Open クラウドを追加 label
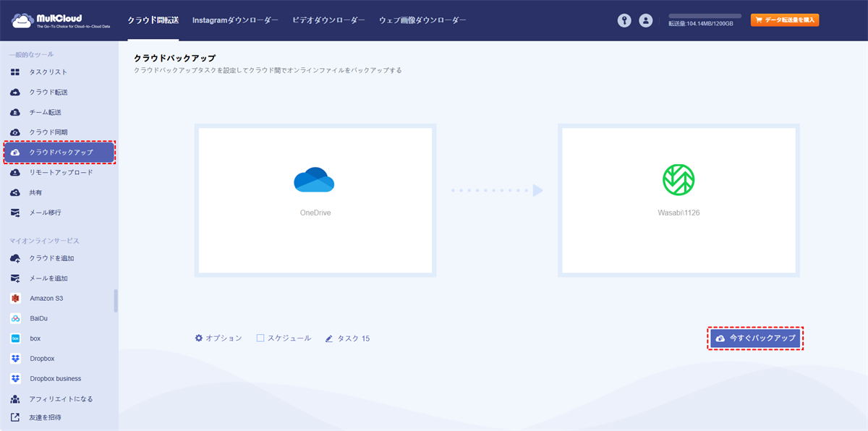 pos(52,258)
